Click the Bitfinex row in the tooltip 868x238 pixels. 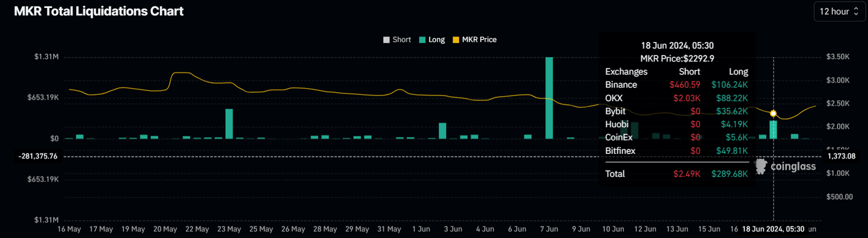click(676, 151)
